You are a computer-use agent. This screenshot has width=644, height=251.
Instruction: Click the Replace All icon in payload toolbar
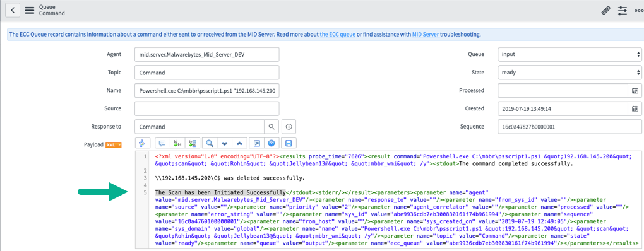(192, 144)
